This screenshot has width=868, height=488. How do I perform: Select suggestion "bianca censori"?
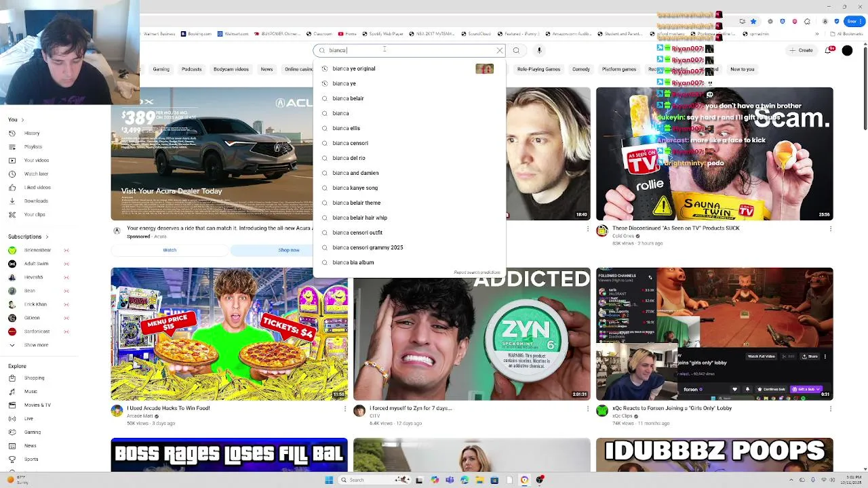pos(410,143)
